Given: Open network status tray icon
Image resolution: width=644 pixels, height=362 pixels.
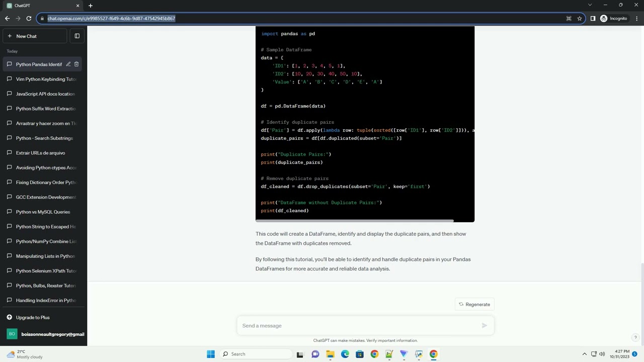Looking at the screenshot, I should point(594,354).
